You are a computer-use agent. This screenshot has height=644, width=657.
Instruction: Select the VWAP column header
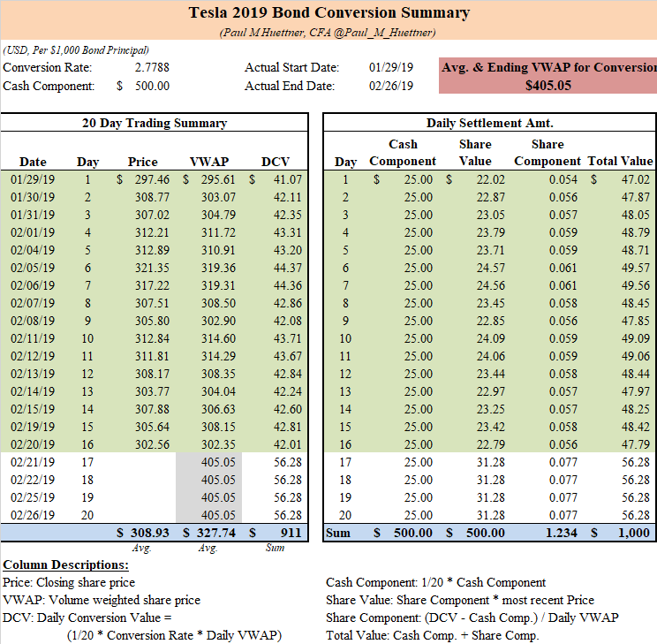click(x=209, y=162)
